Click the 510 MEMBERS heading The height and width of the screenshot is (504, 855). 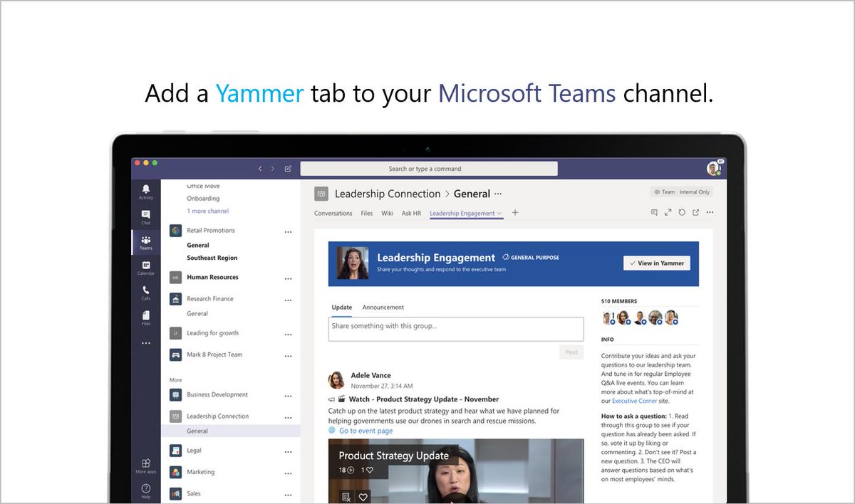pyautogui.click(x=619, y=301)
